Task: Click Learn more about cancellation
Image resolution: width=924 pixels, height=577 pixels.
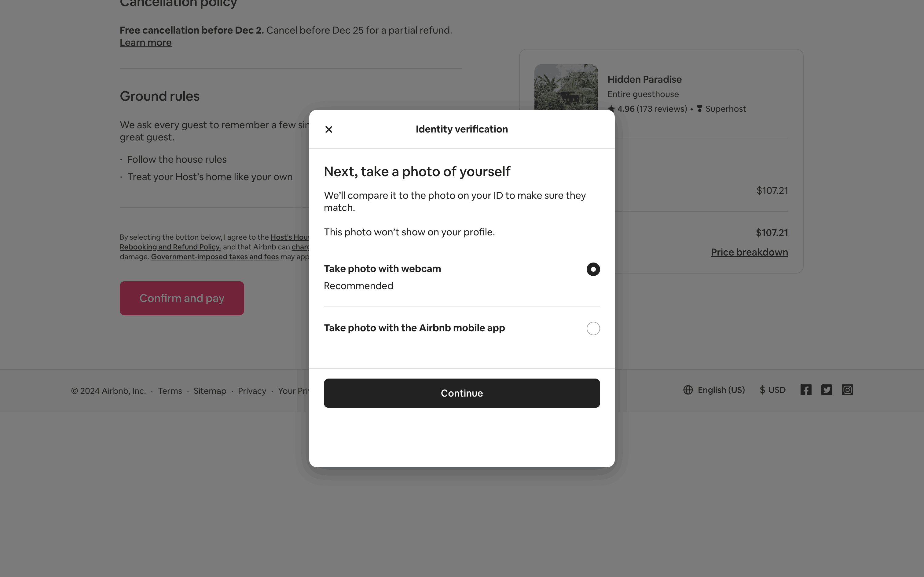Action: coord(145,43)
